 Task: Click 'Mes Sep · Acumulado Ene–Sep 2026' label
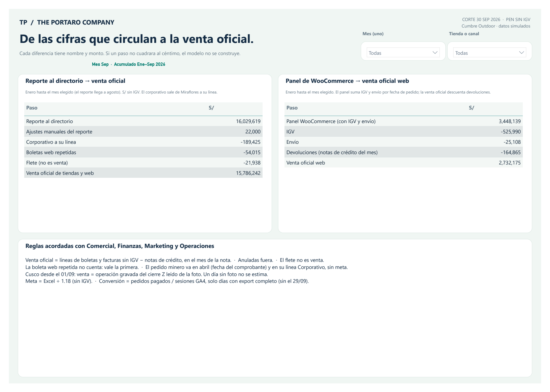128,64
